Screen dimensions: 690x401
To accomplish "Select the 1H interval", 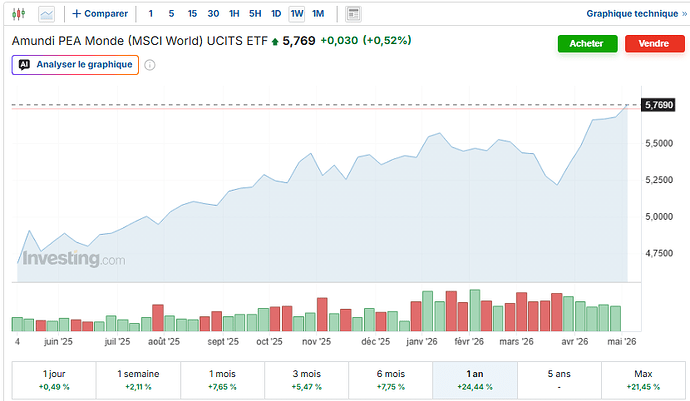I will click(x=234, y=14).
